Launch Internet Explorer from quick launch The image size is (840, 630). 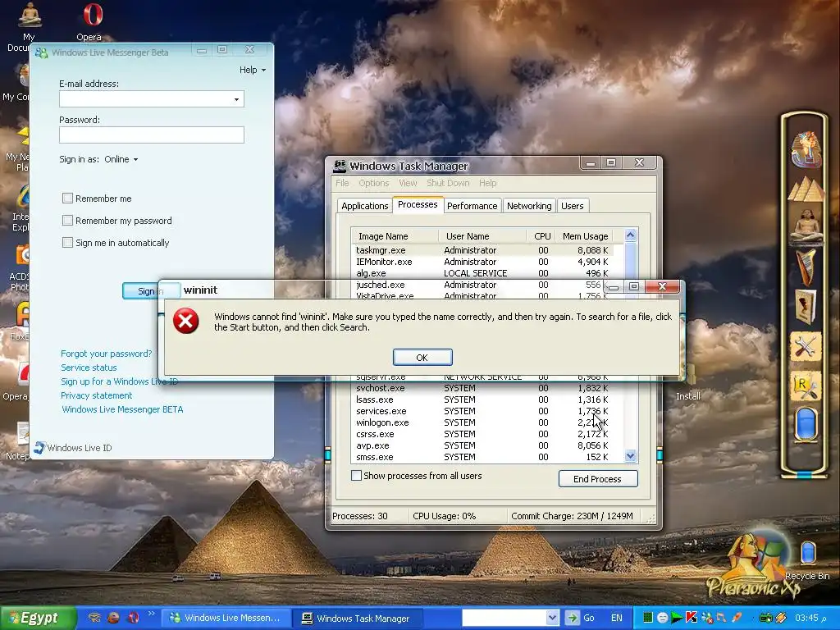[x=113, y=618]
